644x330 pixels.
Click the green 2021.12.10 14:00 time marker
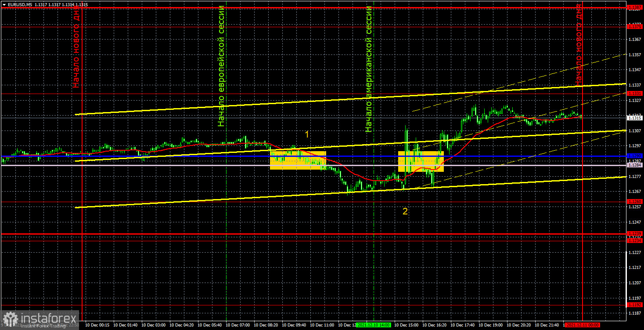(x=374, y=325)
